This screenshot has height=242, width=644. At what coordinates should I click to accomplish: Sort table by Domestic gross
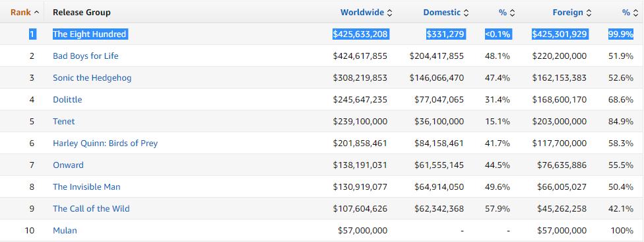(445, 13)
